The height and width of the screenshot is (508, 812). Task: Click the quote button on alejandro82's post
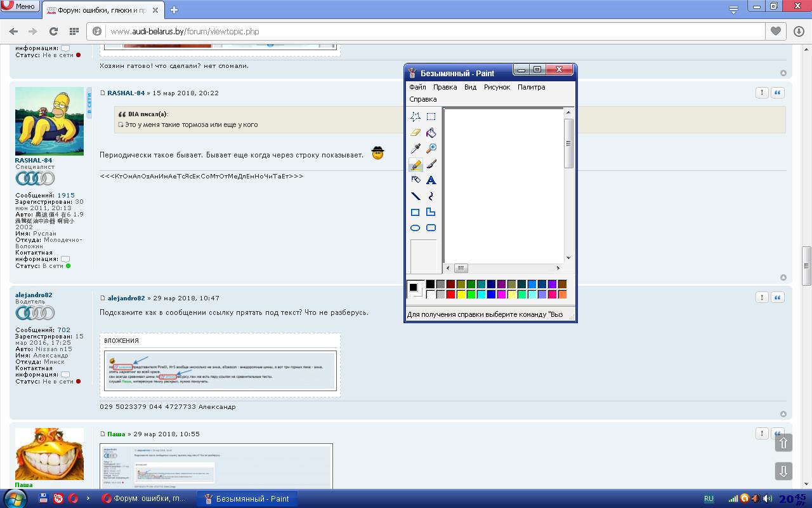click(777, 297)
